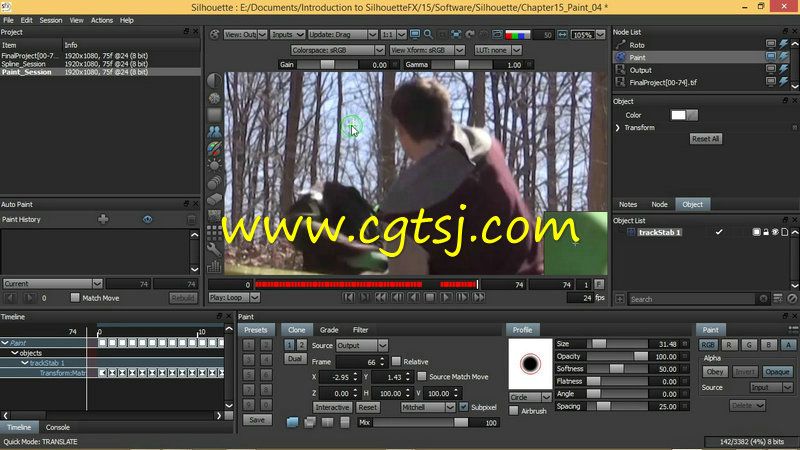Click the Roto node icon in Node List
Screen dimensions: 800x450
(x=620, y=45)
